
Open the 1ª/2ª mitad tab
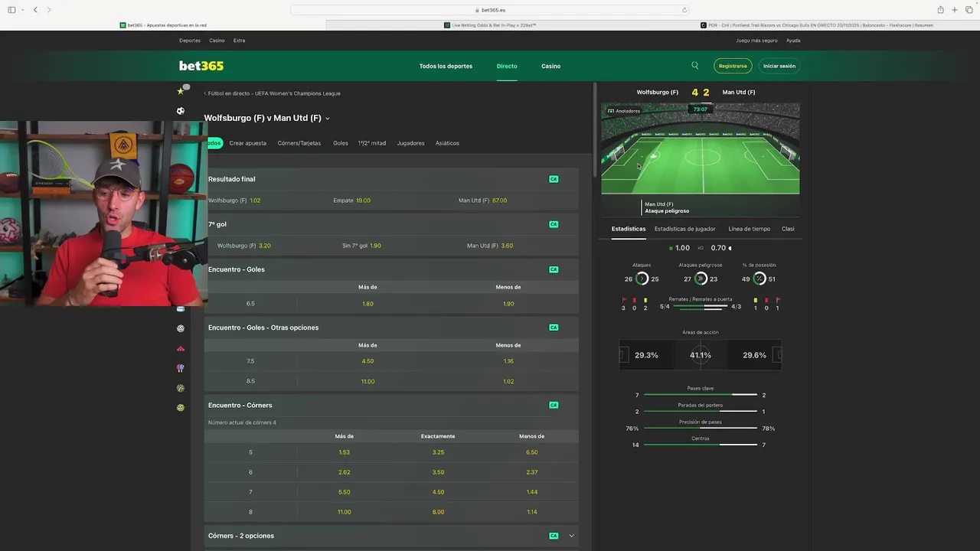372,143
